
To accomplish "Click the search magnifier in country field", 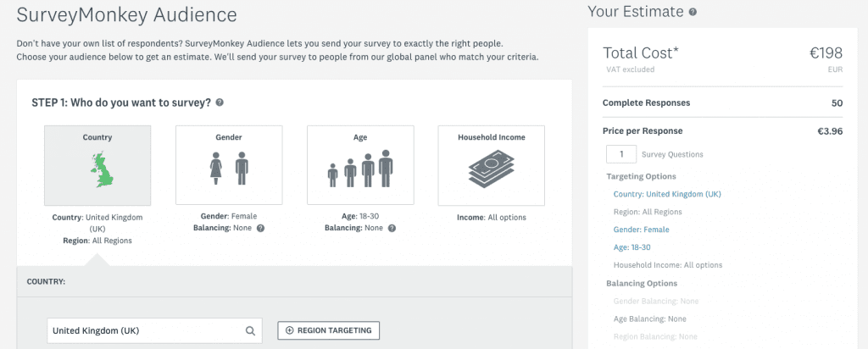I will [250, 330].
